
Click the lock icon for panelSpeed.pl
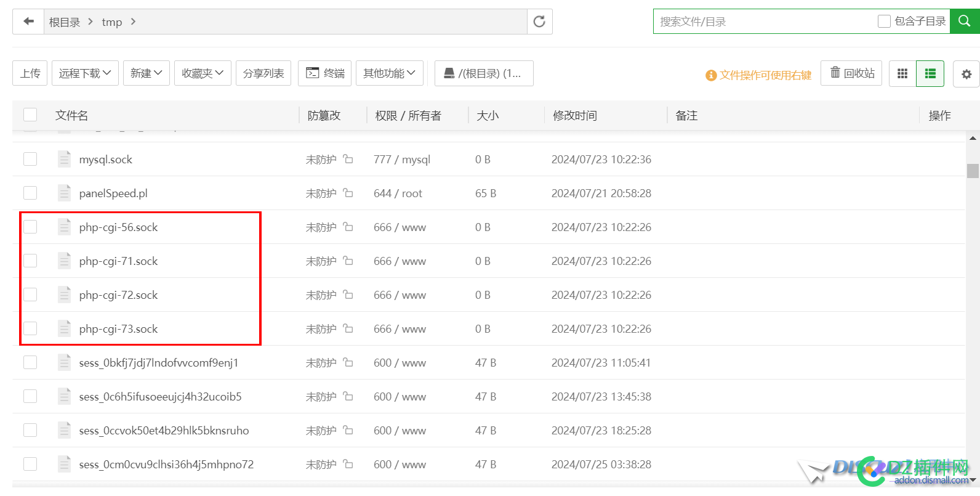click(x=348, y=193)
